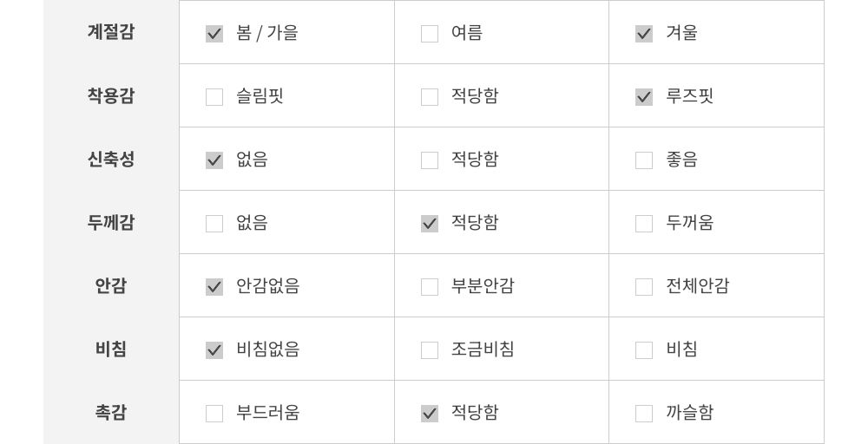Uncheck the 없음 checkbox in 신축성 row
The width and height of the screenshot is (868, 444).
click(214, 160)
